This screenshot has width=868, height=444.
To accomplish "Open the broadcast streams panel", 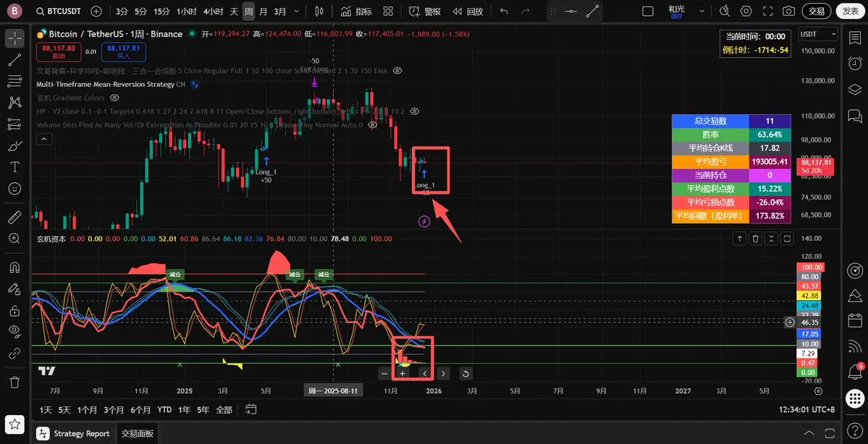I will 855,346.
